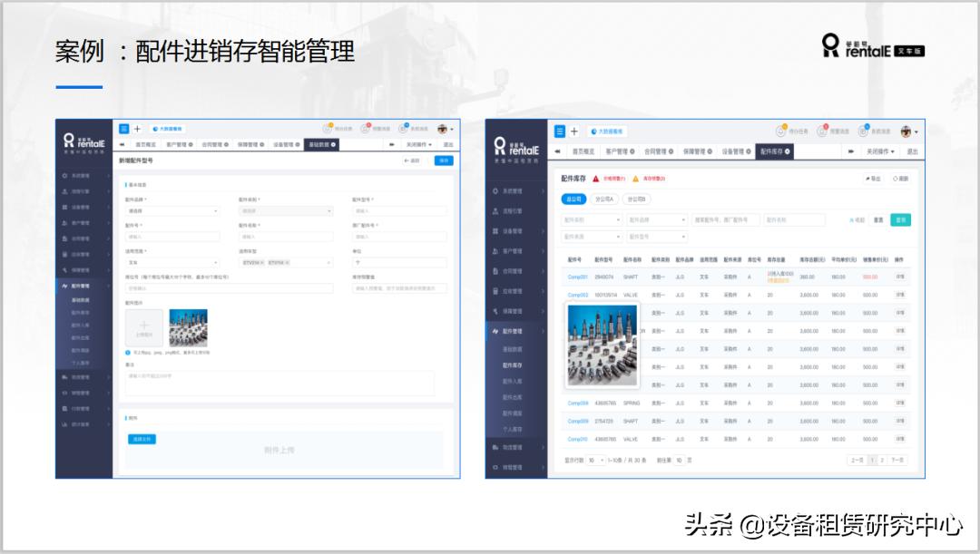This screenshot has height=554, width=980.
Task: Open the 大数据看板 dashboard icon
Action: point(607,132)
